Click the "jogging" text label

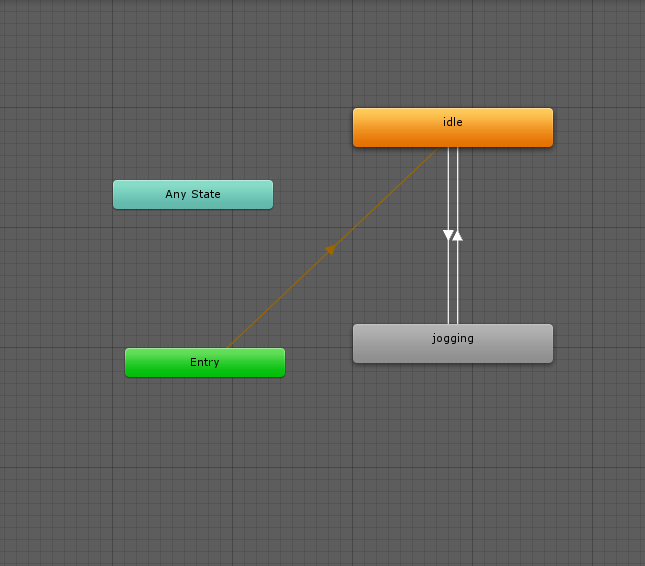tap(452, 338)
